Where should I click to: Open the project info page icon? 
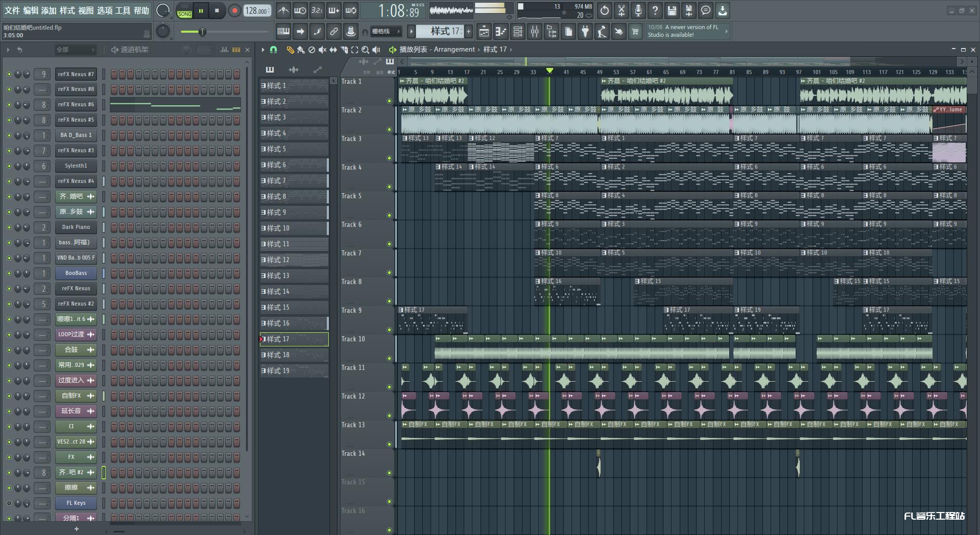(x=568, y=32)
